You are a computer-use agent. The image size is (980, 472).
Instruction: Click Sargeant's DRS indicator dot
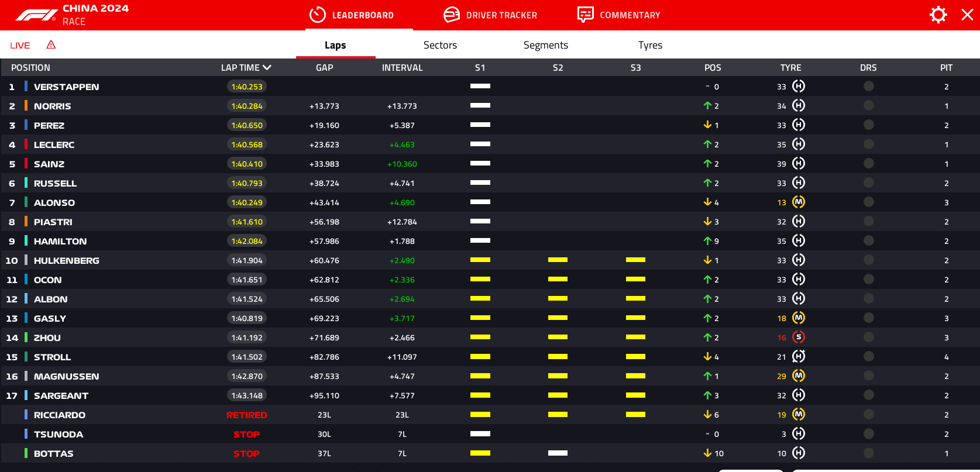click(x=869, y=395)
